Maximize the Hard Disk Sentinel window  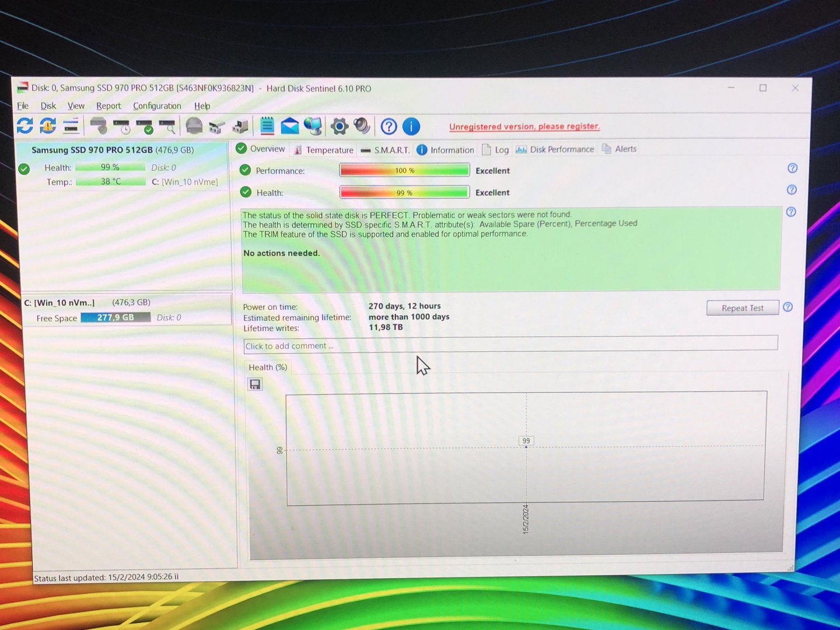pos(763,87)
